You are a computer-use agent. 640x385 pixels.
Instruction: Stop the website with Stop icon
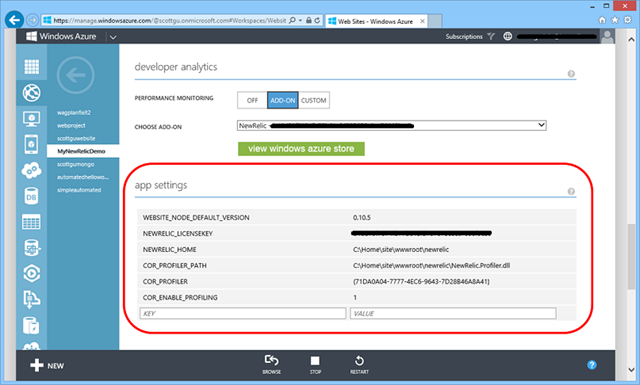tap(315, 364)
